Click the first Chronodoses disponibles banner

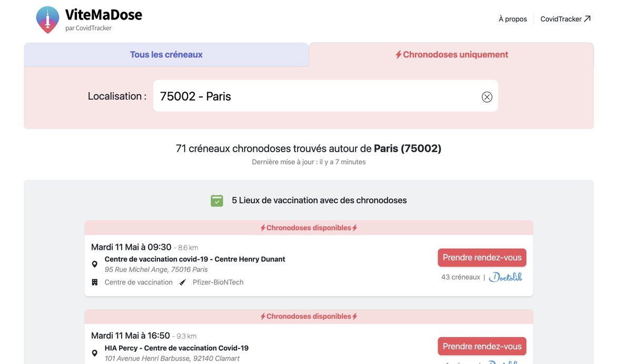pos(309,228)
